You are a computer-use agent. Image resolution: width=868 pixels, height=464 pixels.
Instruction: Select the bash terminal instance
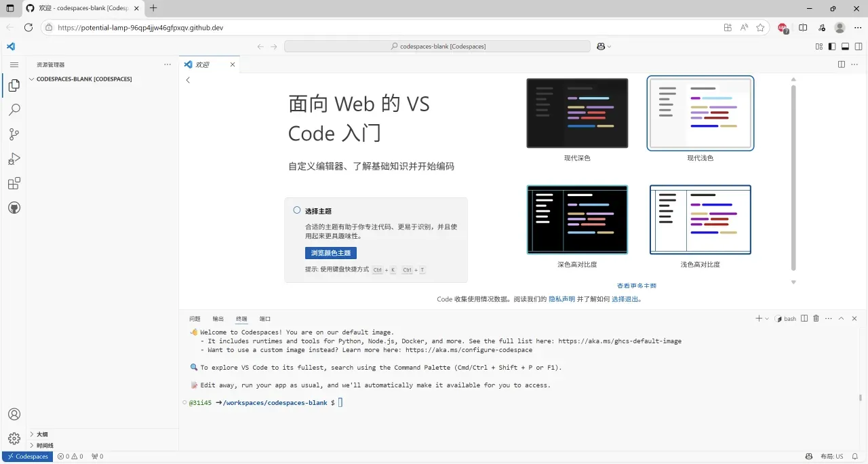click(x=786, y=318)
